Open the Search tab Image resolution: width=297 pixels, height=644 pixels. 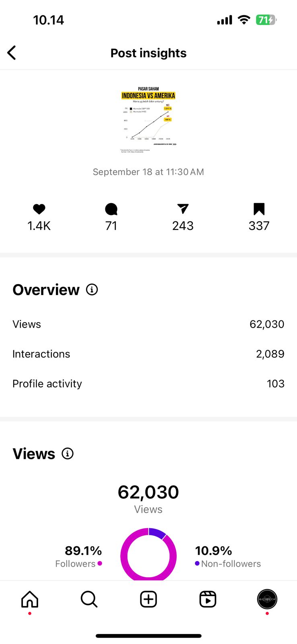pos(89,599)
